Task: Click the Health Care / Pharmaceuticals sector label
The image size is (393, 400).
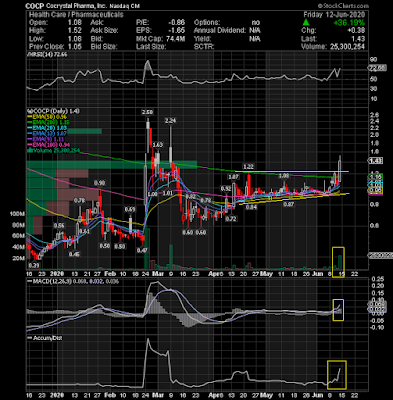Action: (76, 15)
